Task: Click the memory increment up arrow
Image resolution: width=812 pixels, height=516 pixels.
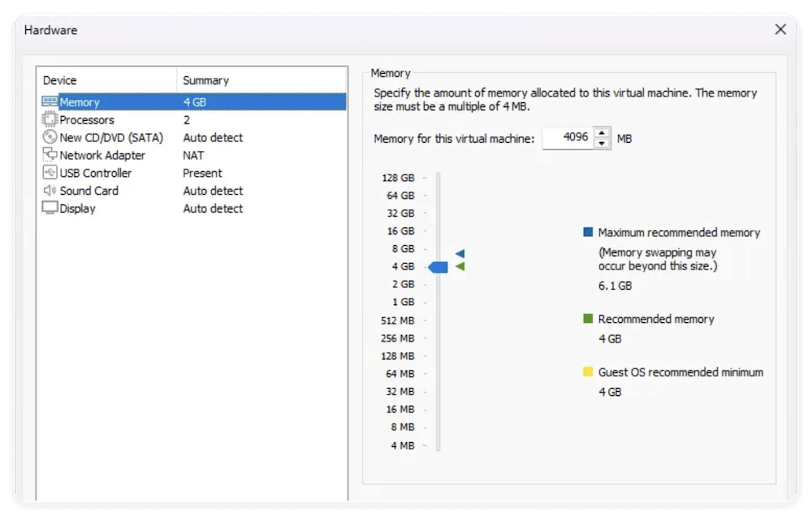Action: click(x=600, y=134)
